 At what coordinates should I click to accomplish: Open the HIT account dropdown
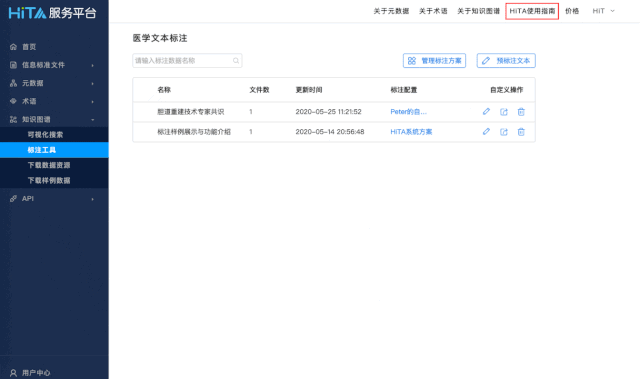point(604,11)
